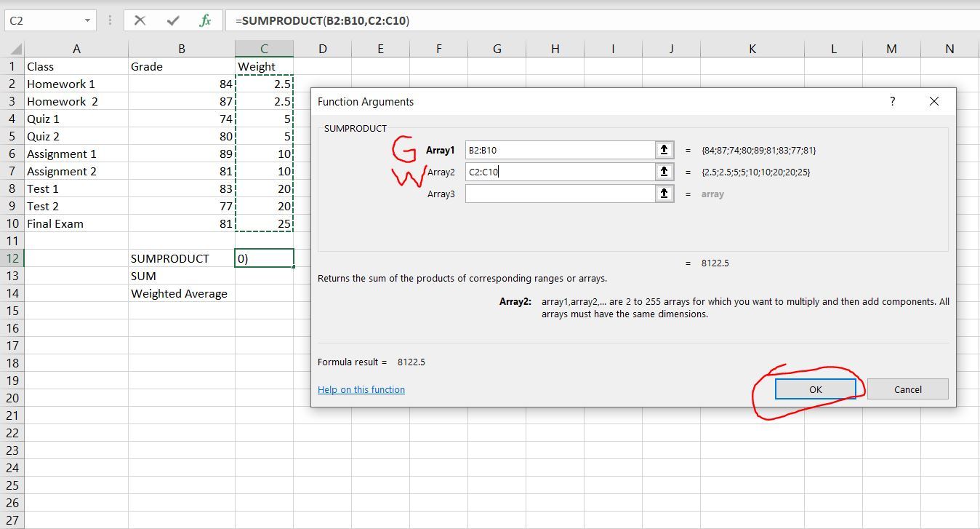Click Test 1 weight value 20

click(x=264, y=188)
